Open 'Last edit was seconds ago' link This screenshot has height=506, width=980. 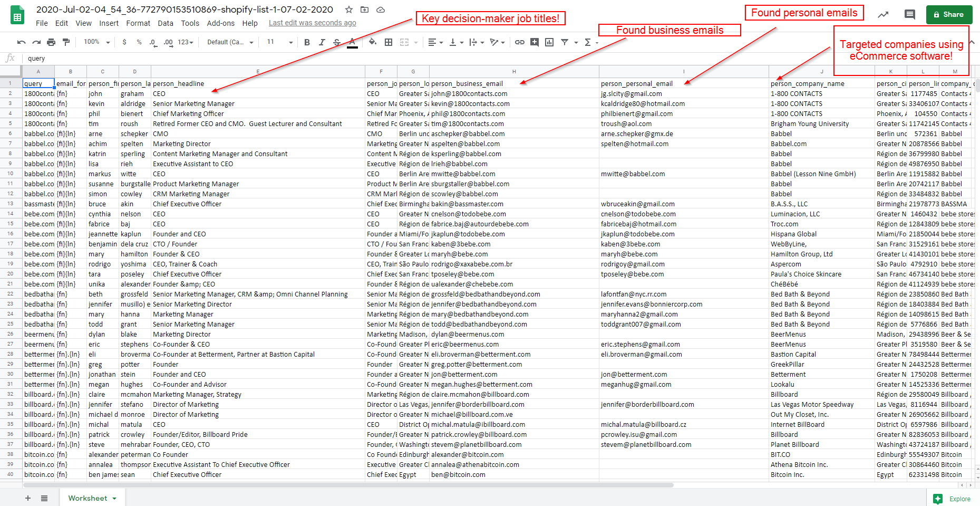click(312, 23)
